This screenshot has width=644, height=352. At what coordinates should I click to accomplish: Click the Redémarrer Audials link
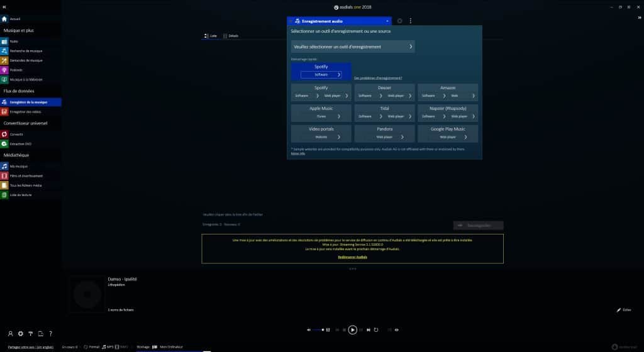click(x=352, y=257)
